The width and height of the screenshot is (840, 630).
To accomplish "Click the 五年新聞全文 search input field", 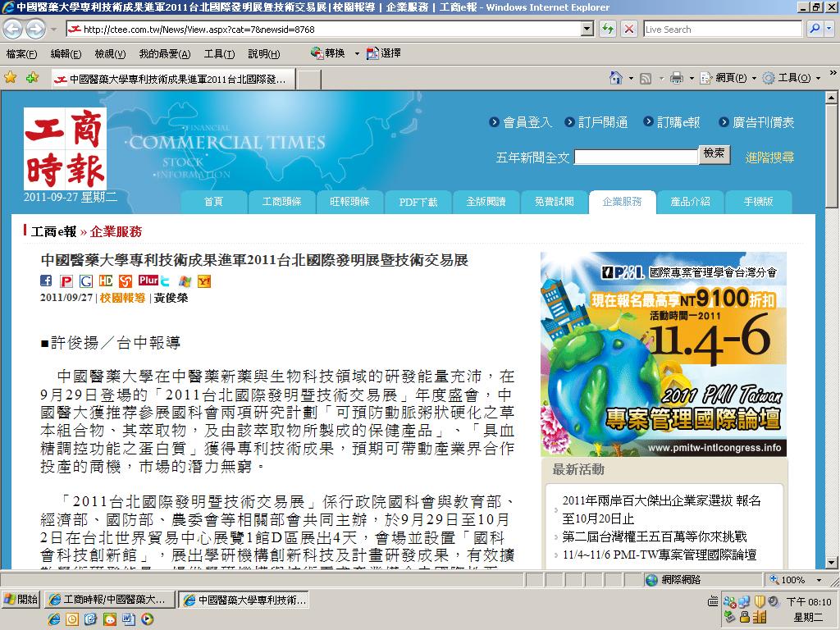I will tap(636, 157).
